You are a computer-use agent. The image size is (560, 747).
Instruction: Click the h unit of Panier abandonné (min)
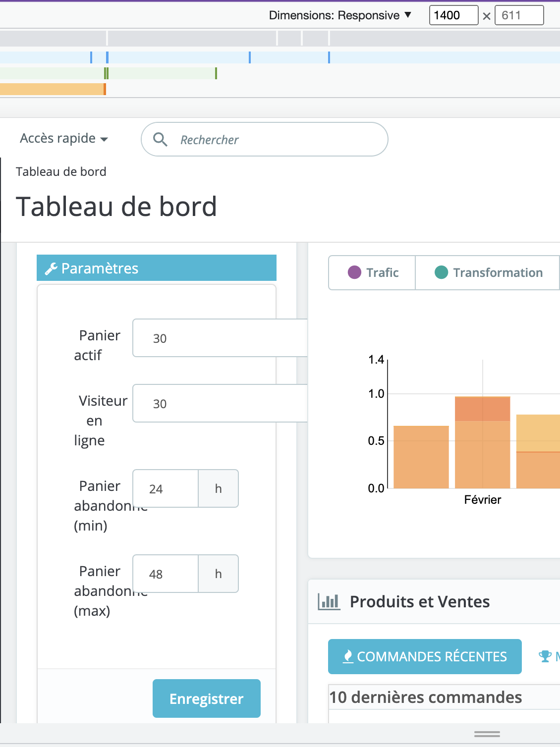click(x=218, y=488)
